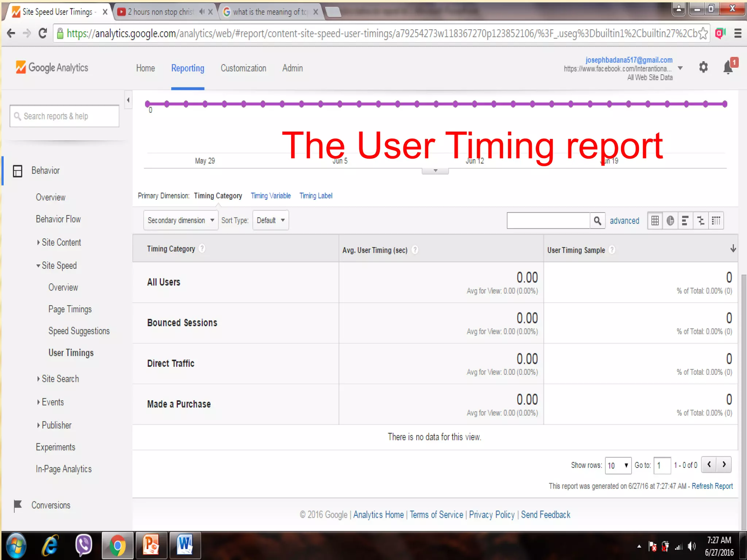Click the Conversions flag icon
747x560 pixels.
18,506
